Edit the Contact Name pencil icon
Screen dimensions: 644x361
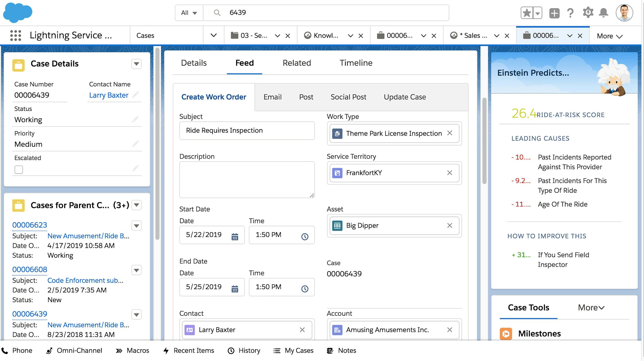(x=135, y=95)
